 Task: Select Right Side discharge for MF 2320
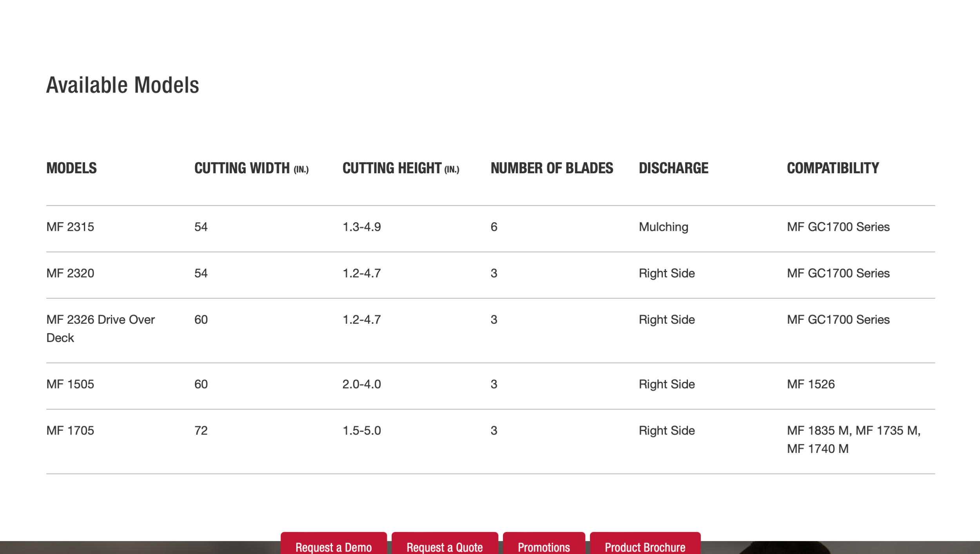point(667,273)
